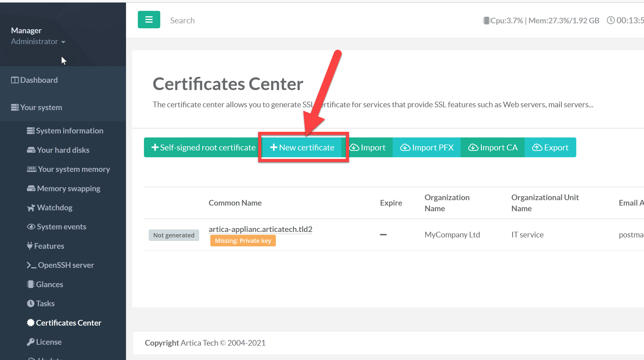This screenshot has height=360, width=644.
Task: Open Your hard disks page
Action: point(63,150)
